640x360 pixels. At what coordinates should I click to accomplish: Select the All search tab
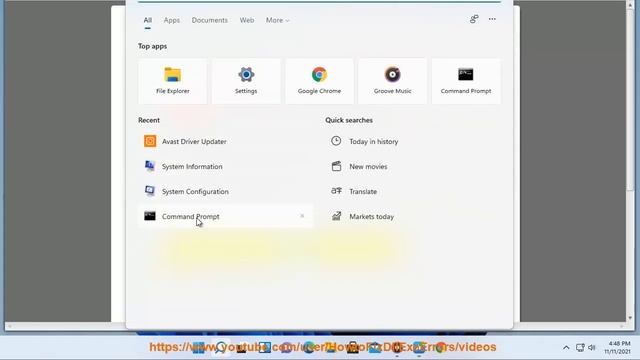148,20
